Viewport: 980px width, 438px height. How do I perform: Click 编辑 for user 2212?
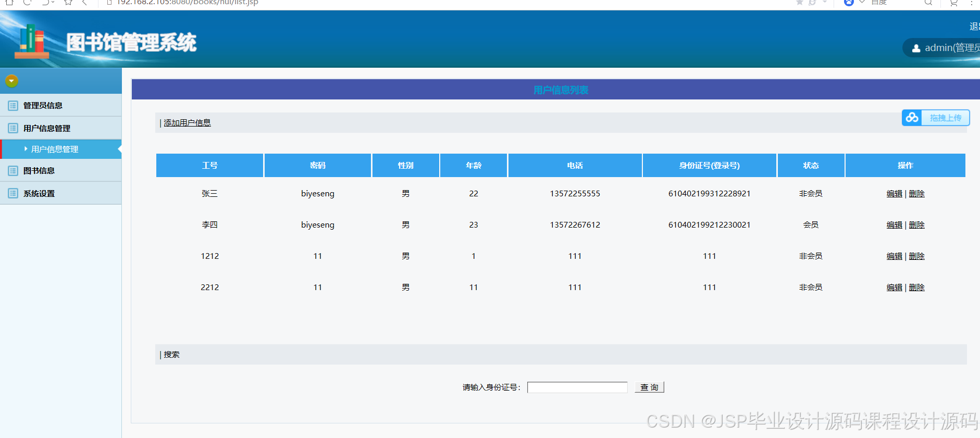[894, 287]
